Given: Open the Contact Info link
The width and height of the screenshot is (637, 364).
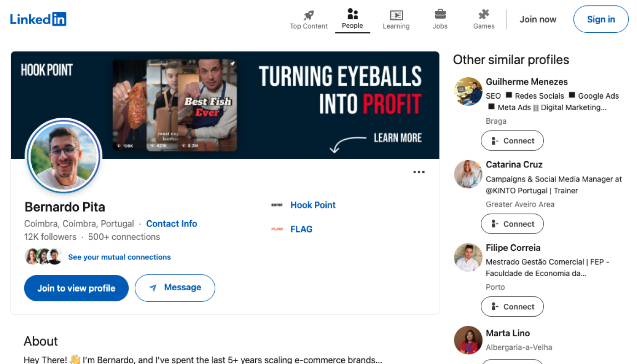Looking at the screenshot, I should coord(172,224).
